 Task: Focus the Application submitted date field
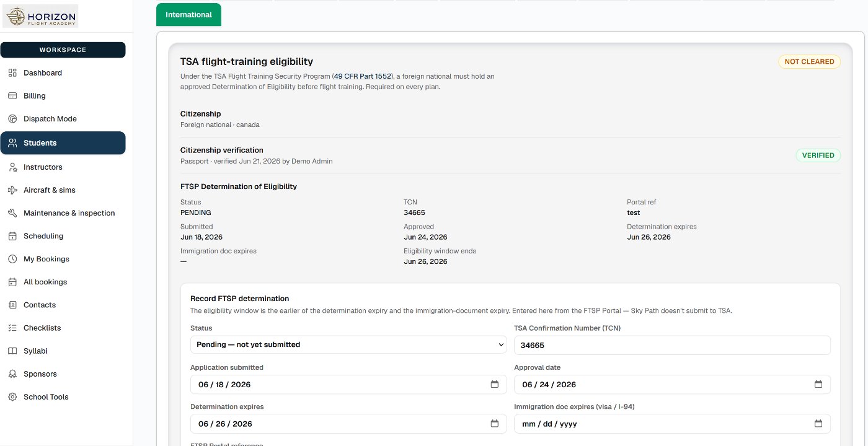pos(348,385)
